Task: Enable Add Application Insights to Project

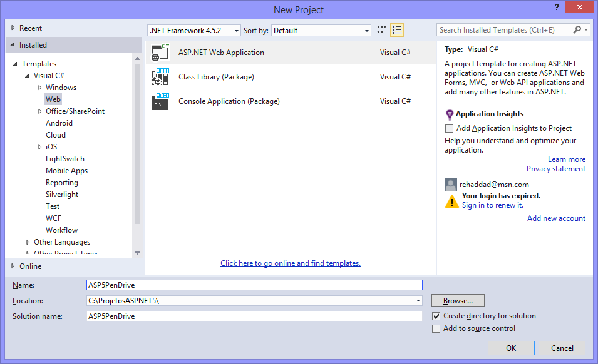Action: click(449, 128)
